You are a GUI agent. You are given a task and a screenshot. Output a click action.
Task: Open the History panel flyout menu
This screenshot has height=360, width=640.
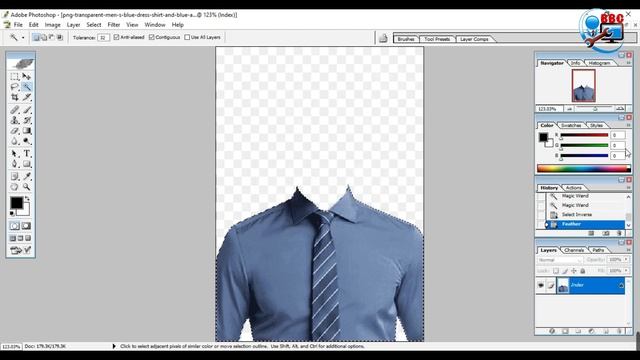click(x=628, y=188)
